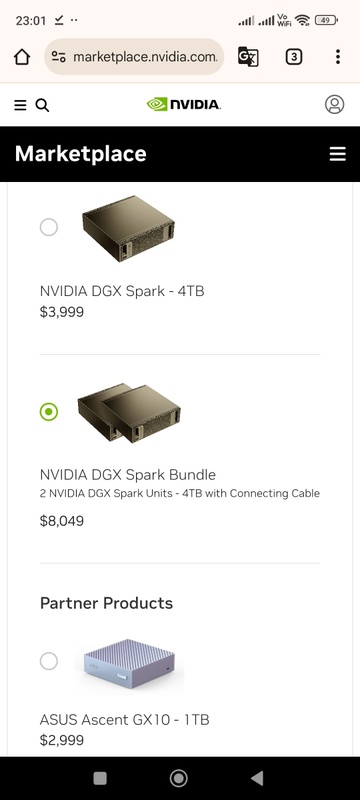Expand the Marketplace hamburger menu
The height and width of the screenshot is (800, 360).
(338, 154)
